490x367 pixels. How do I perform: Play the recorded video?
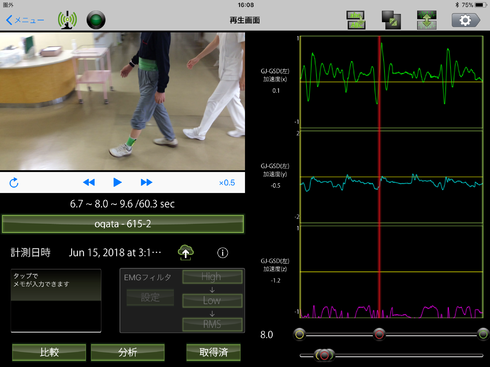tap(117, 182)
